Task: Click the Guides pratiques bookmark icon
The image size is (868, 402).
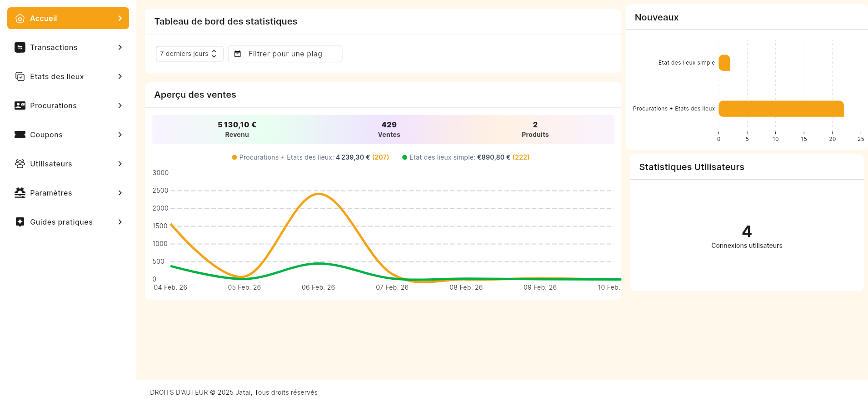Action: pos(20,222)
